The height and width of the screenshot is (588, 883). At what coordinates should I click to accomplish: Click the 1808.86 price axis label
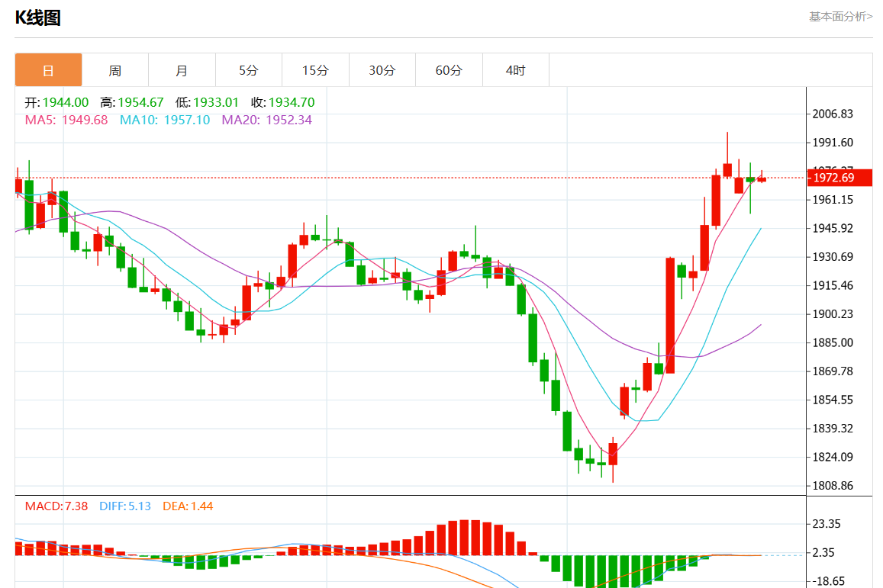(833, 486)
